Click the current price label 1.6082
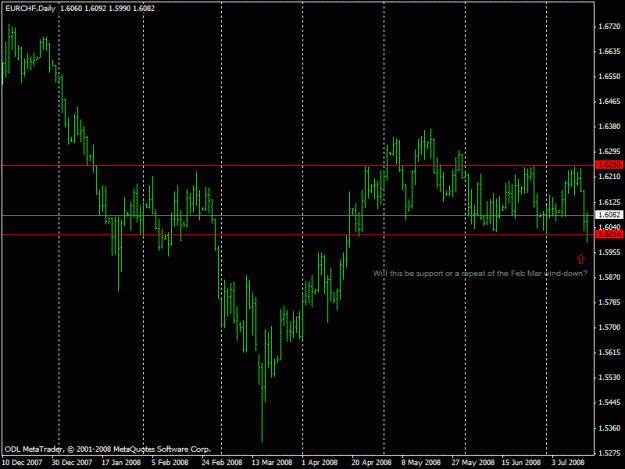The width and height of the screenshot is (625, 469). click(x=609, y=215)
